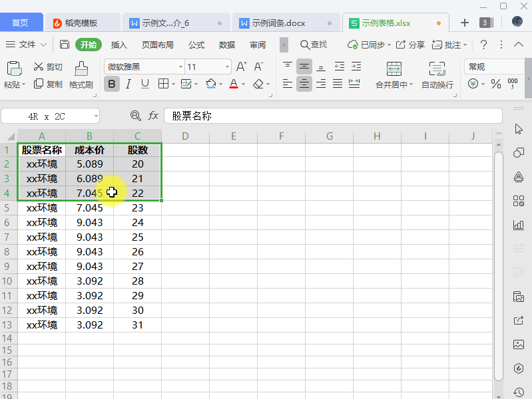
Task: Click the increase font size icon
Action: 241,66
